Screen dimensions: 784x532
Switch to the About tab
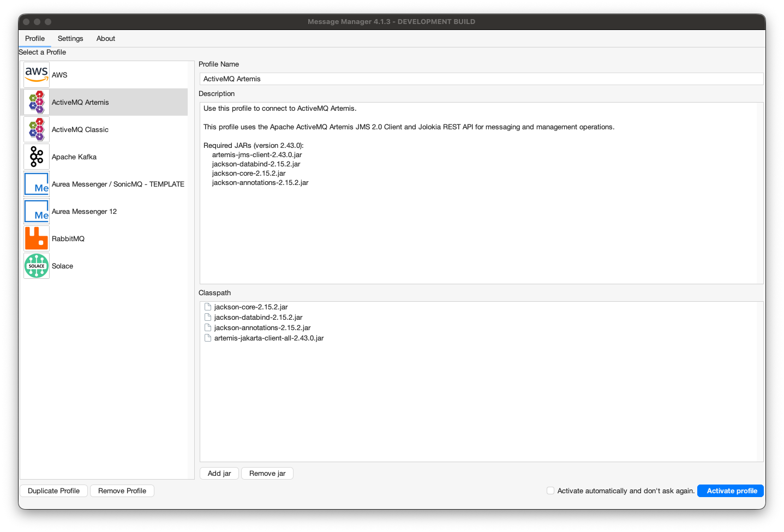tap(106, 38)
